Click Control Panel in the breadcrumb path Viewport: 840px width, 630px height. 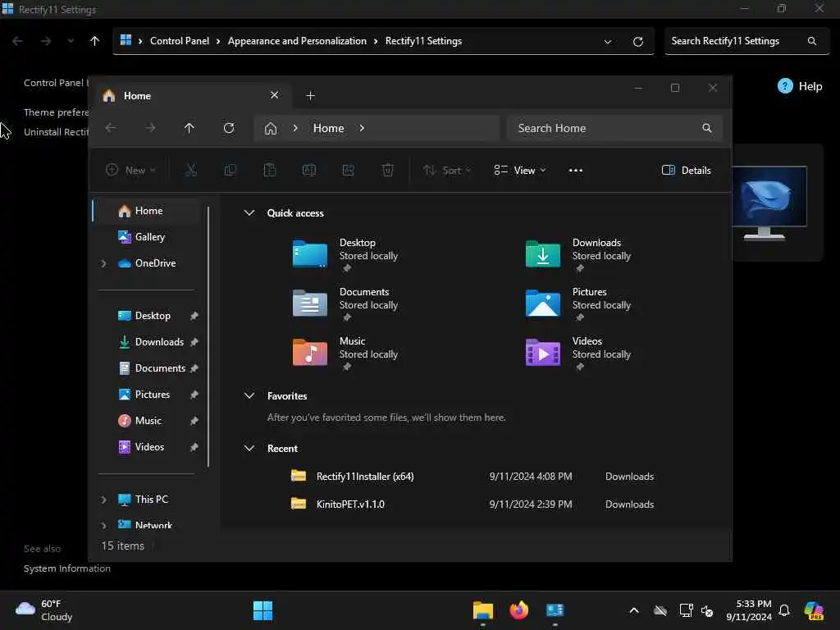(180, 41)
